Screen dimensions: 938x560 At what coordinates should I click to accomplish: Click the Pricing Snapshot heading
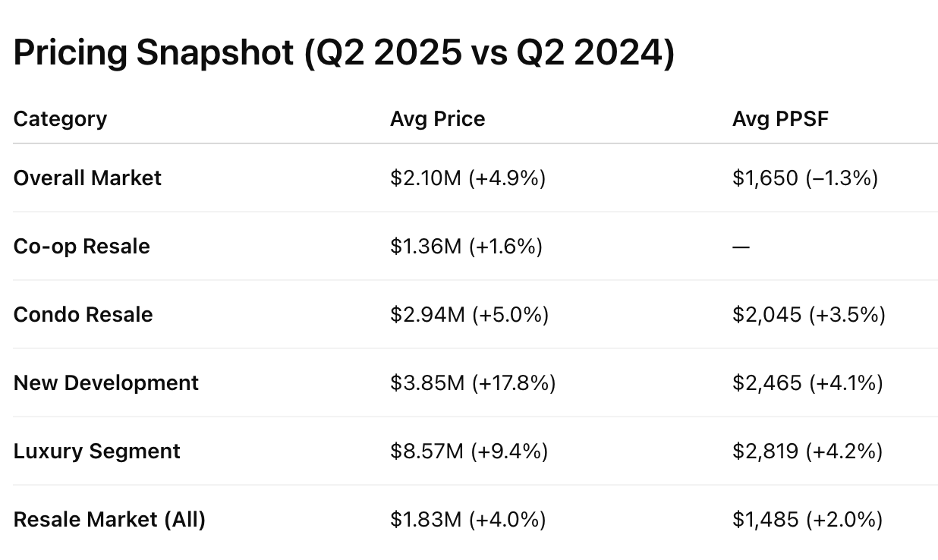pyautogui.click(x=343, y=53)
